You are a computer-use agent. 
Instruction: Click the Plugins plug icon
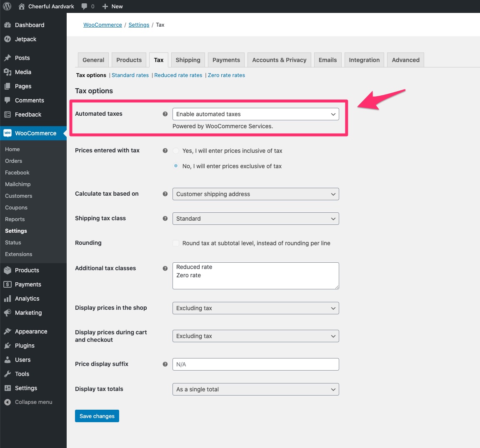click(x=7, y=346)
